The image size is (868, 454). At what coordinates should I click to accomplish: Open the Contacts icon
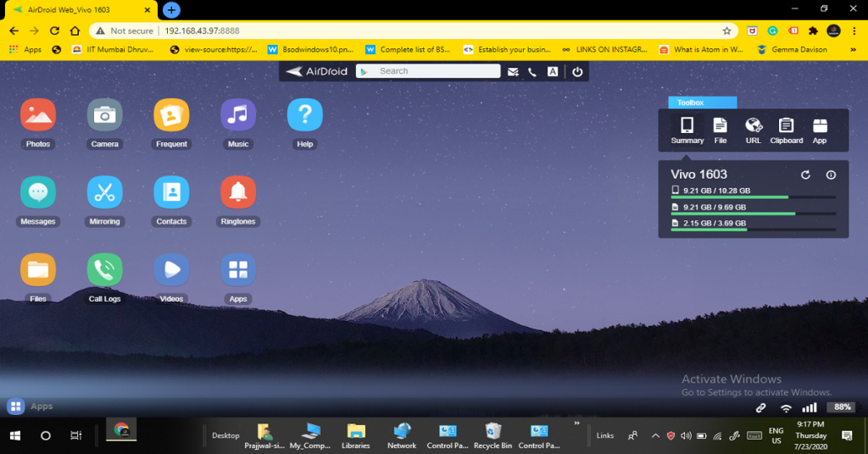click(x=171, y=192)
